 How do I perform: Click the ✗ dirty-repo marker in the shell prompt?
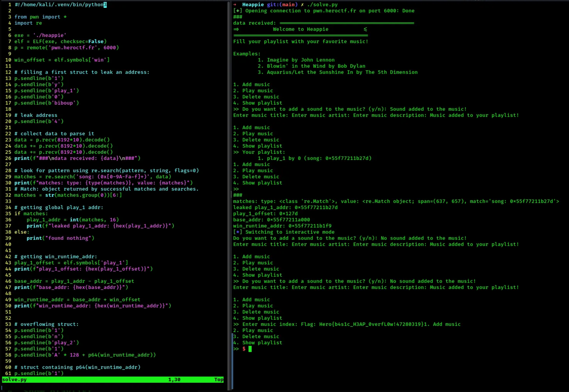[302, 5]
